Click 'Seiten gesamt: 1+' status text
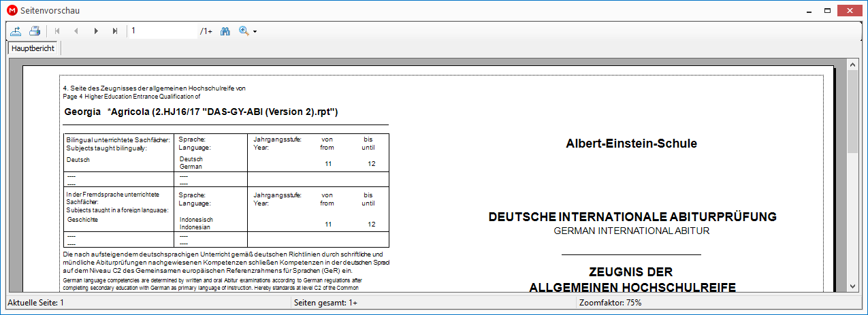The width and height of the screenshot is (868, 315). (326, 303)
